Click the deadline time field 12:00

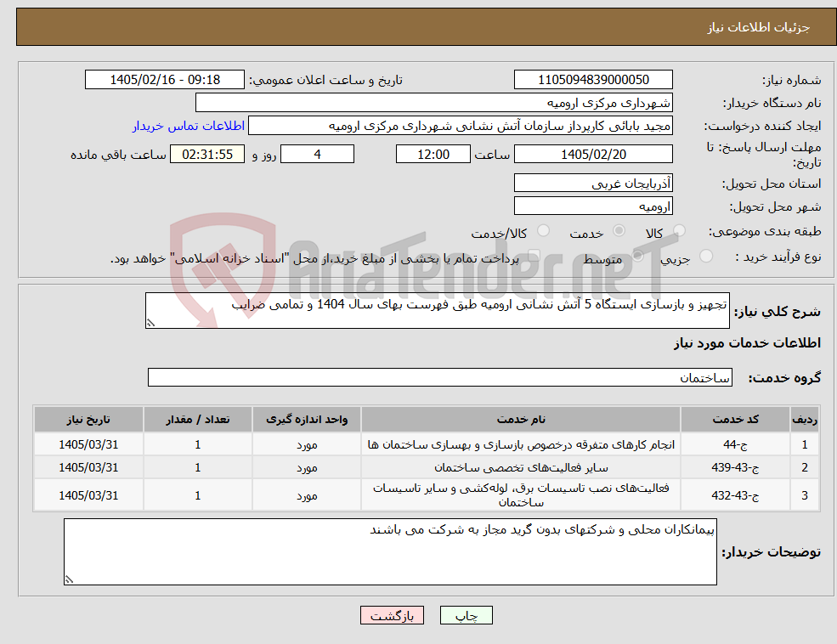point(433,154)
